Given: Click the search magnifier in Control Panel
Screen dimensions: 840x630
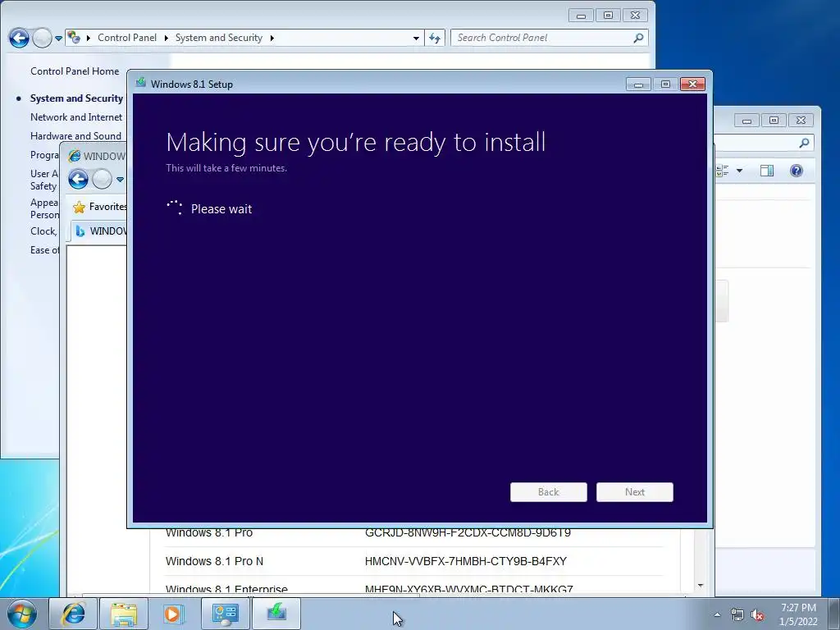Looking at the screenshot, I should pyautogui.click(x=638, y=38).
